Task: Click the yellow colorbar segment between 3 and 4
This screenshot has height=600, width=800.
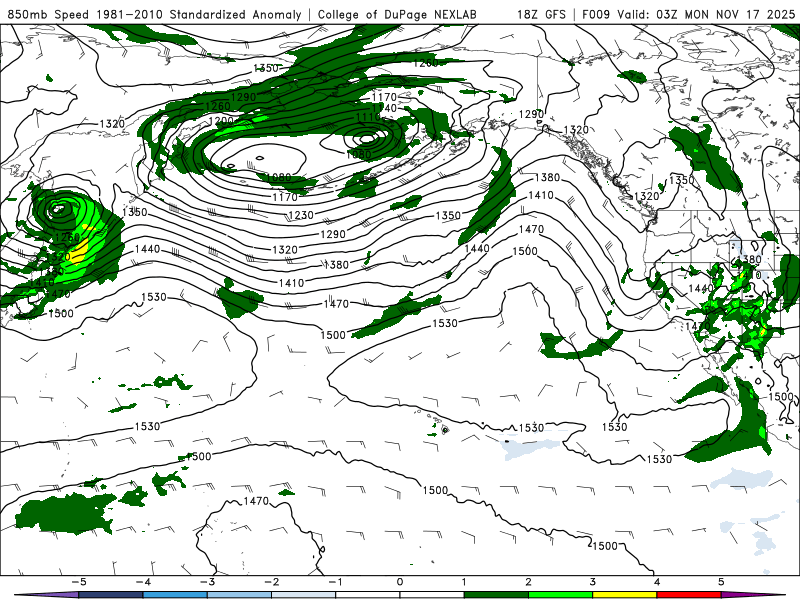Action: tap(624, 595)
